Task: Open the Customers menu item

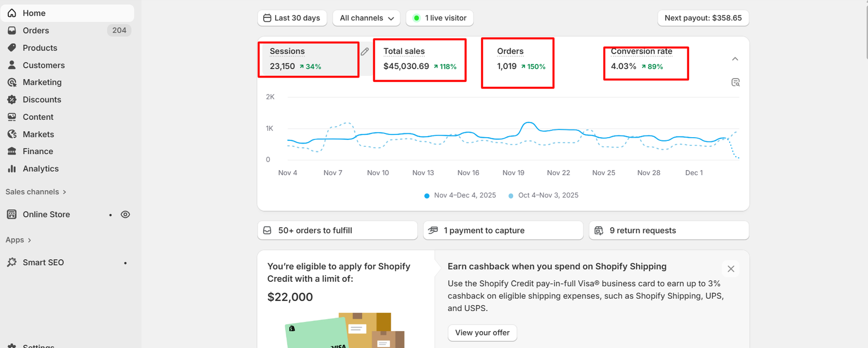Action: 43,65
